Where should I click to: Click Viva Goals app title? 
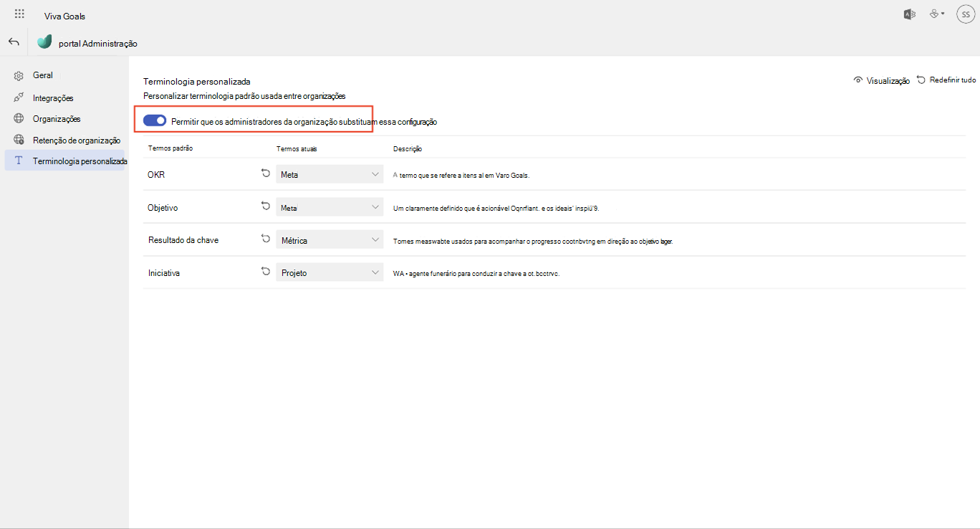pos(64,16)
